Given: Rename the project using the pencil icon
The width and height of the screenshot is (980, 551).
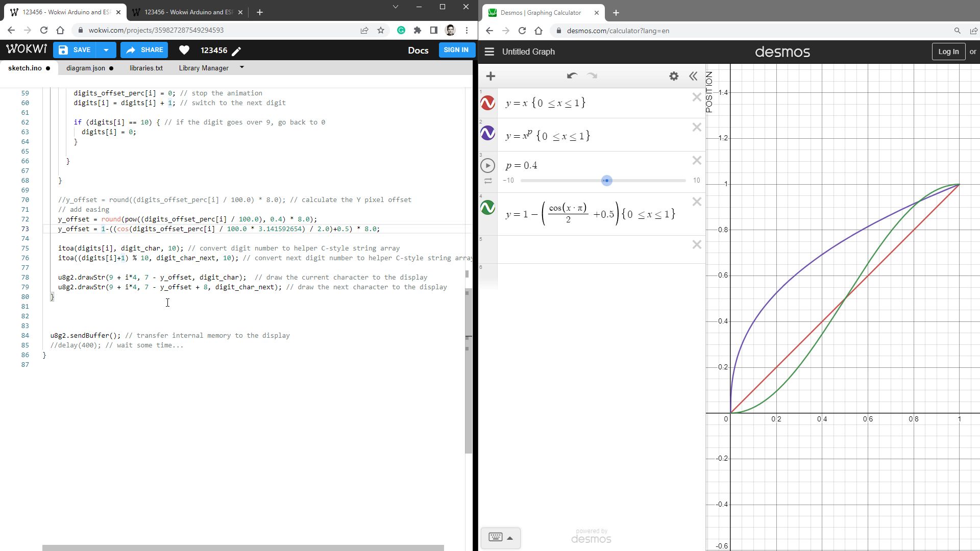Looking at the screenshot, I should [236, 51].
